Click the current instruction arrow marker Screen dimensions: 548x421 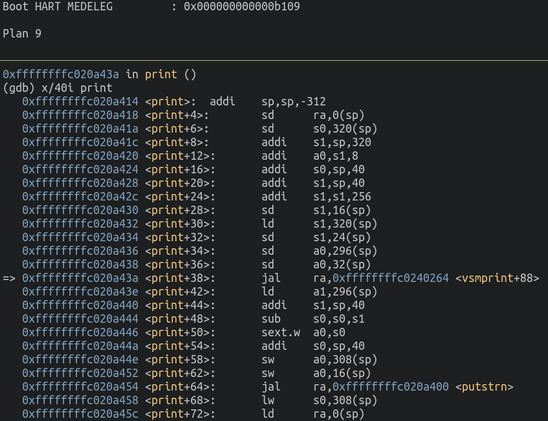(x=9, y=278)
